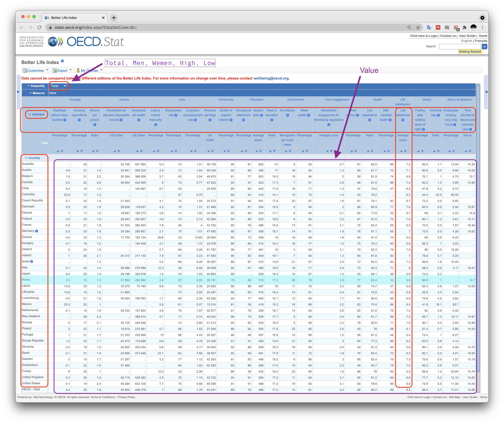Expand the left side panel arrow
The image size is (504, 423).
click(x=18, y=92)
